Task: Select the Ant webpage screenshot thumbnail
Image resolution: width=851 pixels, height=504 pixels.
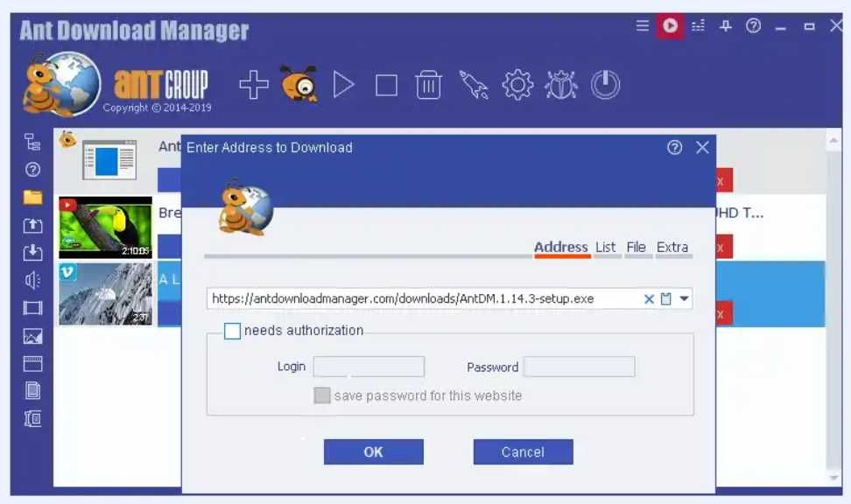Action: click(x=109, y=160)
